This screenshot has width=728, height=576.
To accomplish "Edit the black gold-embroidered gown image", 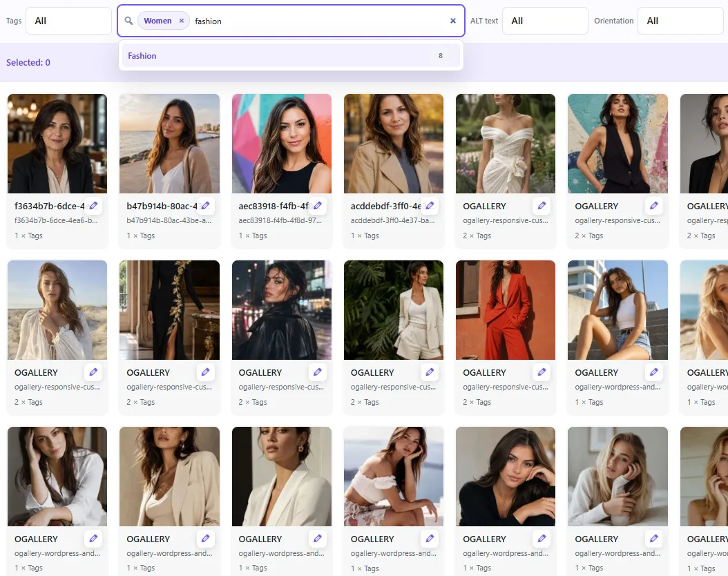I will point(205,372).
